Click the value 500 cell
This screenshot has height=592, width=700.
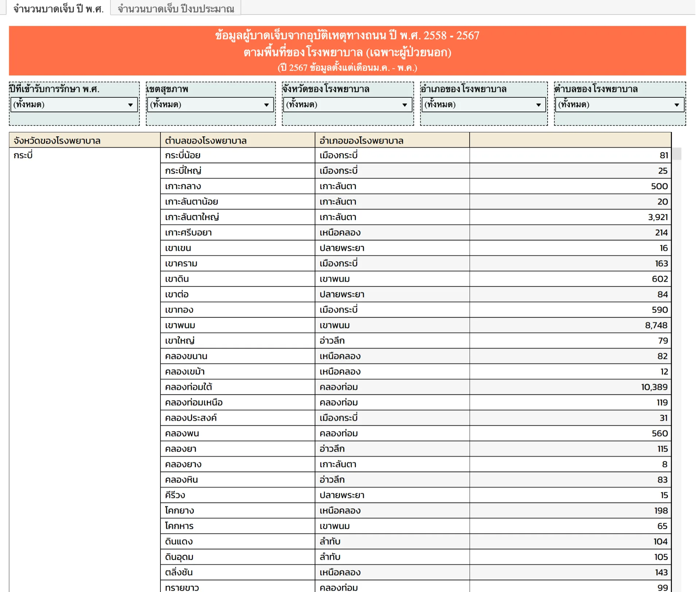[570, 186]
